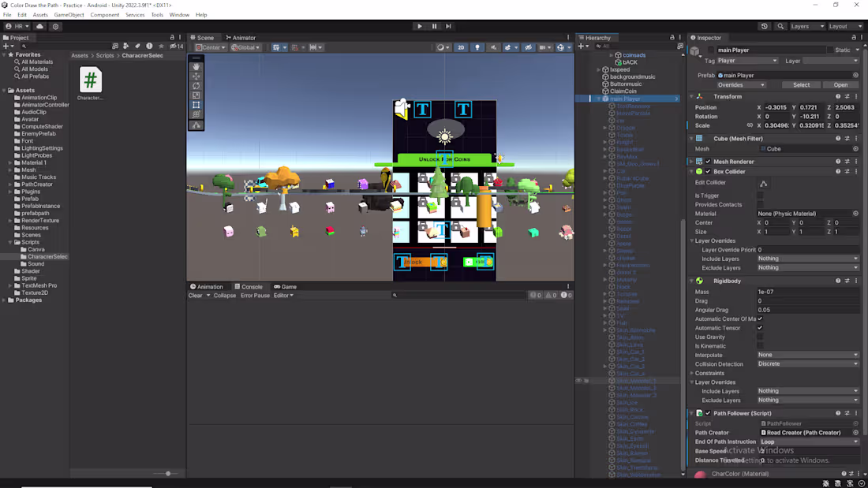
Task: Open the Gizmos dropdown icon
Action: pyautogui.click(x=563, y=47)
